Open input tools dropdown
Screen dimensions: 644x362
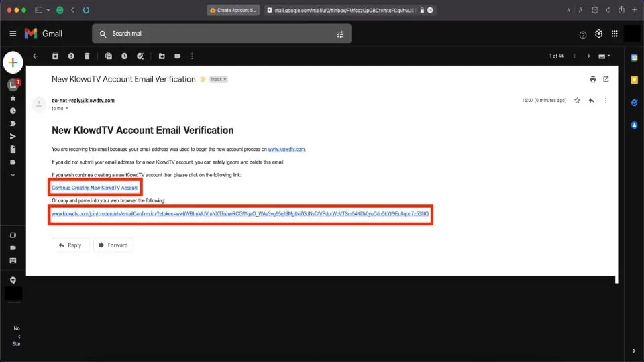click(604, 56)
